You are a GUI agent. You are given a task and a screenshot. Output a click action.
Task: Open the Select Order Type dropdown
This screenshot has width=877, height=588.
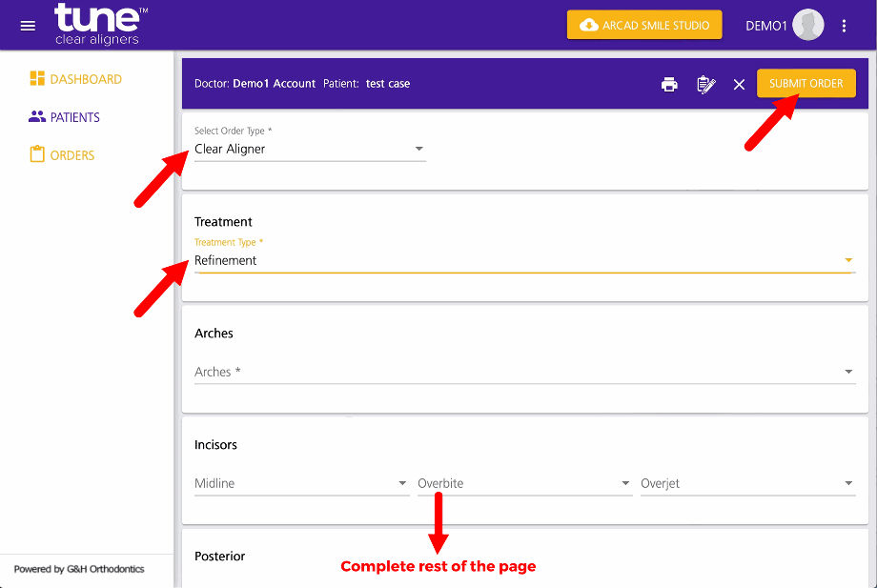tap(310, 149)
